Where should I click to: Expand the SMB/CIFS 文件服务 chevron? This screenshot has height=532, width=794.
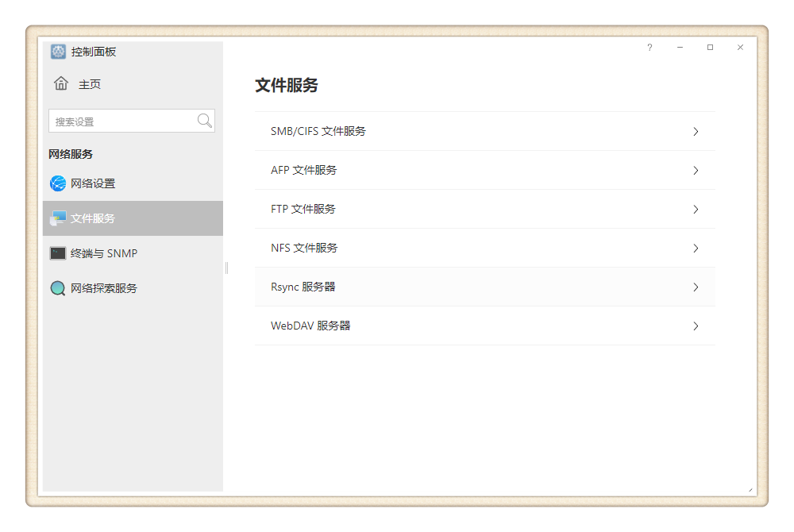coord(696,132)
